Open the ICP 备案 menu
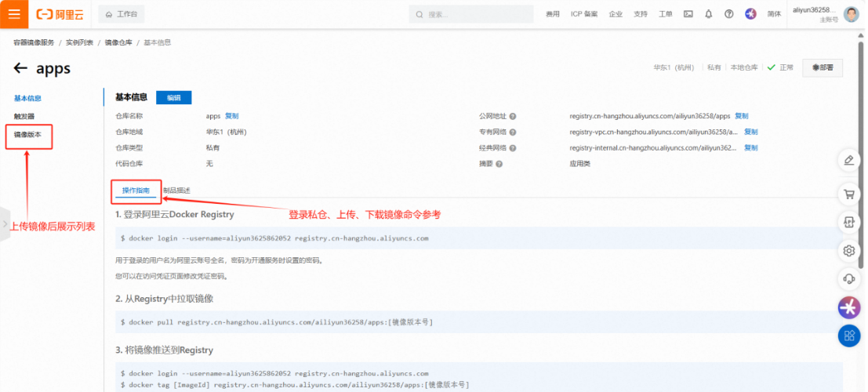This screenshot has width=868, height=392. (584, 14)
